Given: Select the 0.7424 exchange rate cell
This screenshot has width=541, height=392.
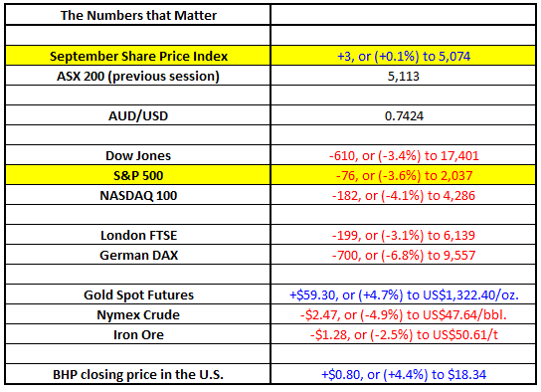Looking at the screenshot, I should click(404, 115).
